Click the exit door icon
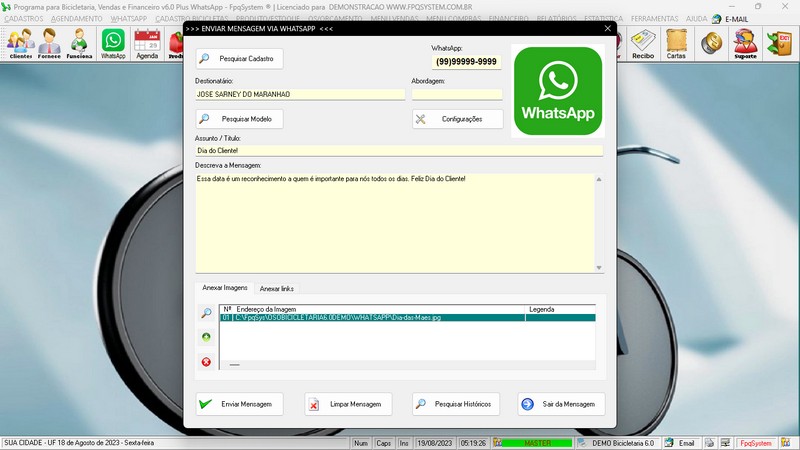 coord(779,43)
